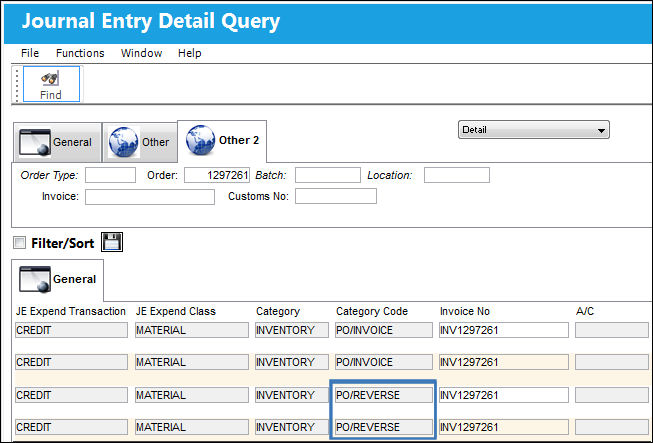This screenshot has width=653, height=443.
Task: Click the JE Expend Class column header
Action: point(176,311)
